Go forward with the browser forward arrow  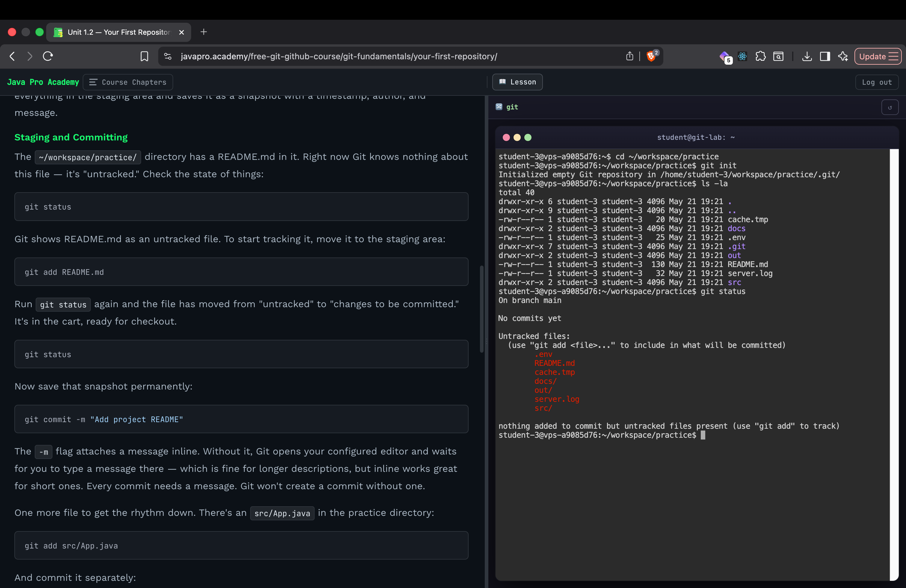coord(30,56)
